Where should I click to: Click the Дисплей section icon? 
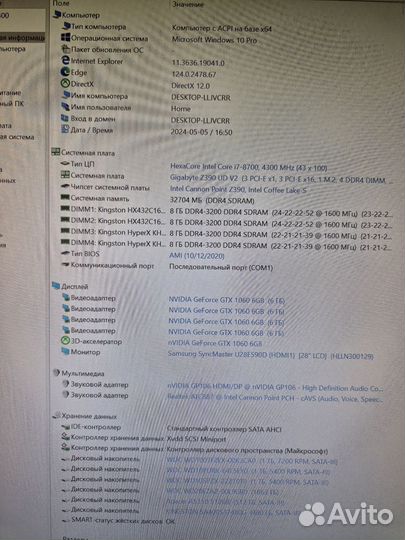point(56,285)
